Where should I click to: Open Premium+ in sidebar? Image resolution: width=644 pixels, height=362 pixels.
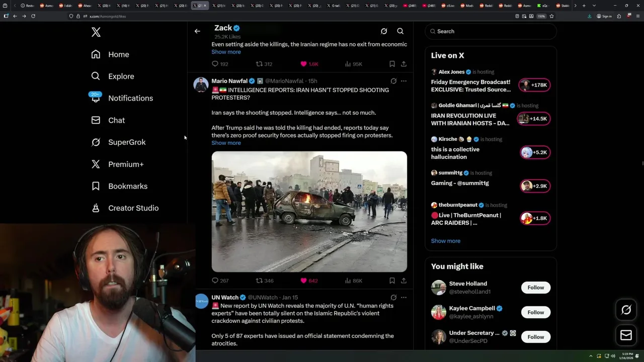pos(117,164)
